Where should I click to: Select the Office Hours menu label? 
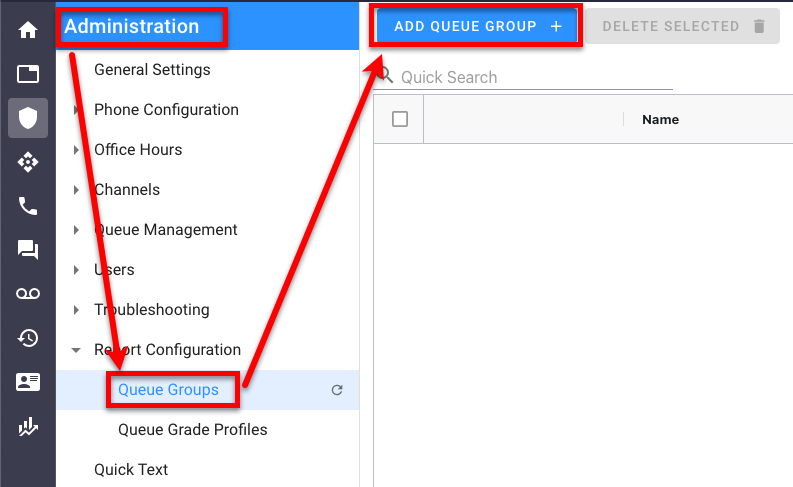(x=138, y=150)
